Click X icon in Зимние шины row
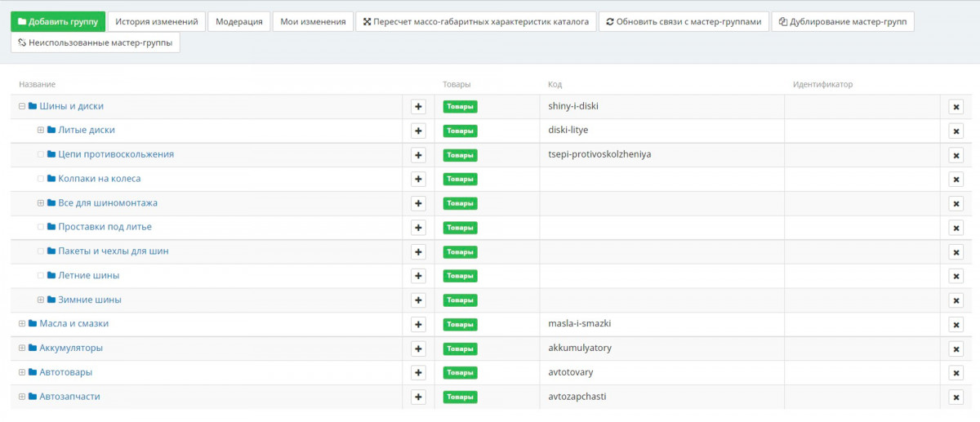 (955, 300)
